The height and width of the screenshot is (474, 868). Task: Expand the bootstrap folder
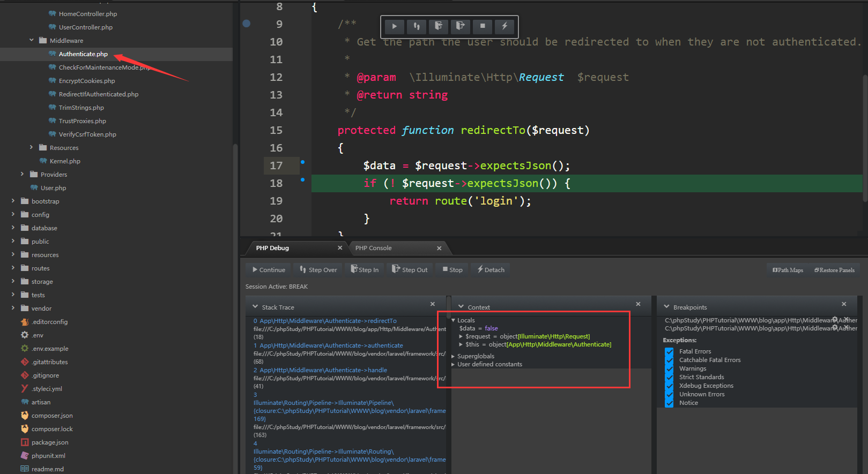[13, 201]
